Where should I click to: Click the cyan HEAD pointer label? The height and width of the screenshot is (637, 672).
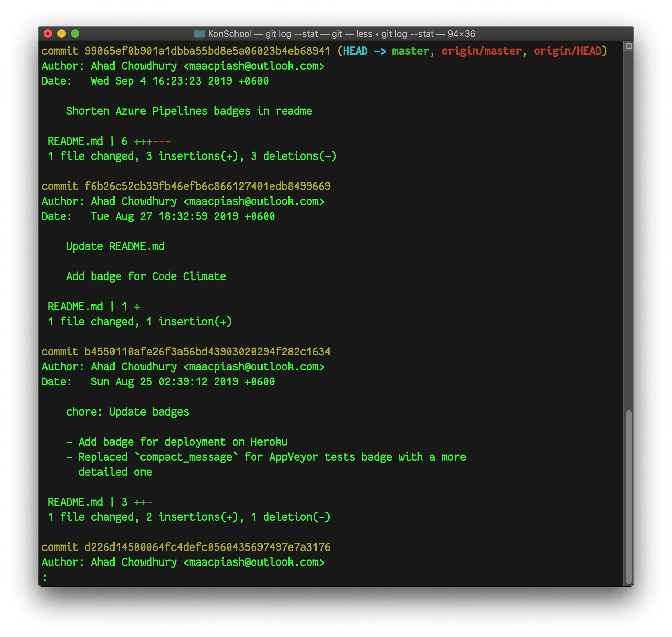[355, 51]
